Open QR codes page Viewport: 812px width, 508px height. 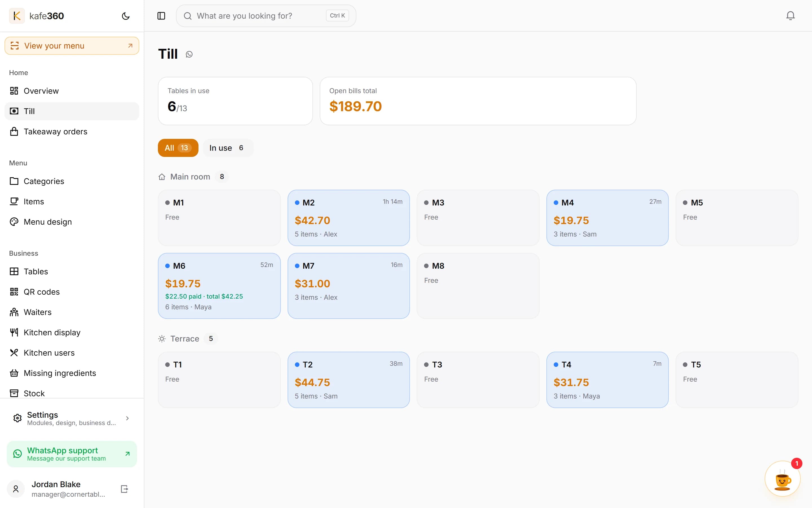click(72, 292)
